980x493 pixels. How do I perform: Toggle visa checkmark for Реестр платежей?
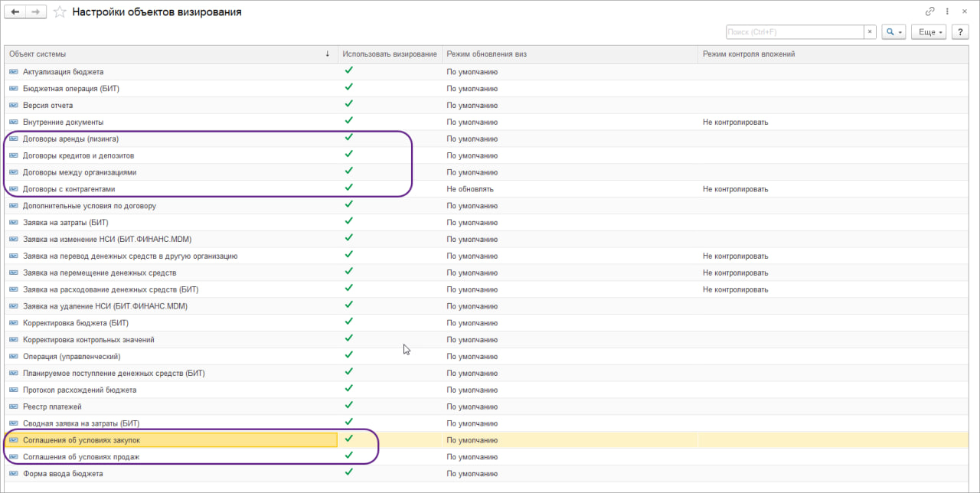tap(348, 406)
